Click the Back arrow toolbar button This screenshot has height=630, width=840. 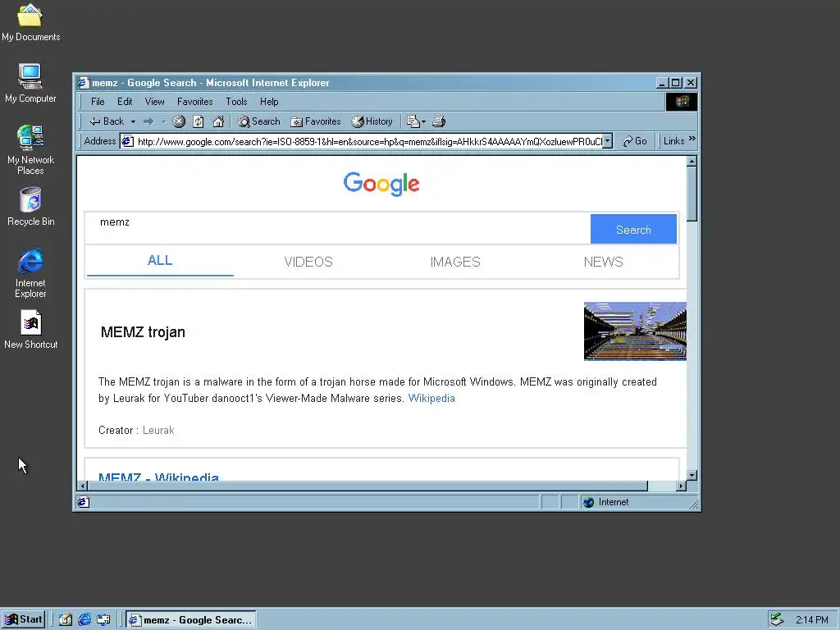pos(107,121)
